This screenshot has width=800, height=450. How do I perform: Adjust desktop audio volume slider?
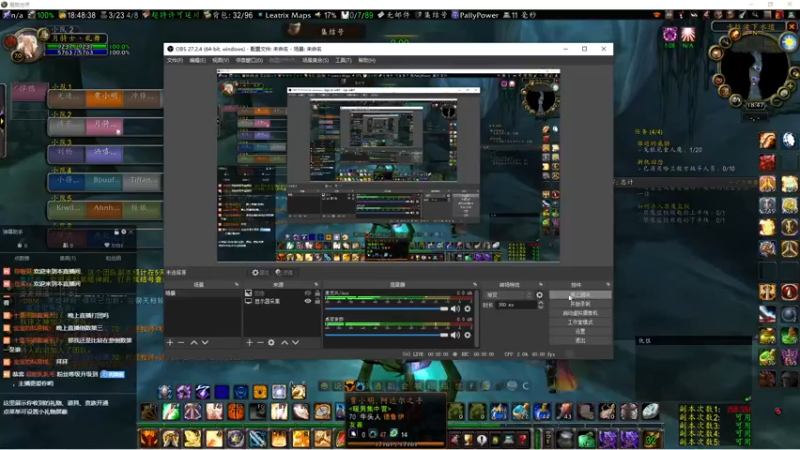point(386,335)
